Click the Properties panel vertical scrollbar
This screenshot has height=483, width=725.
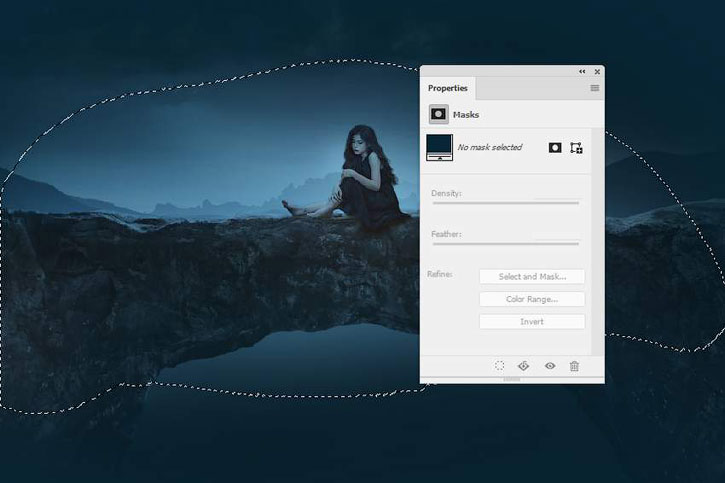[597, 242]
